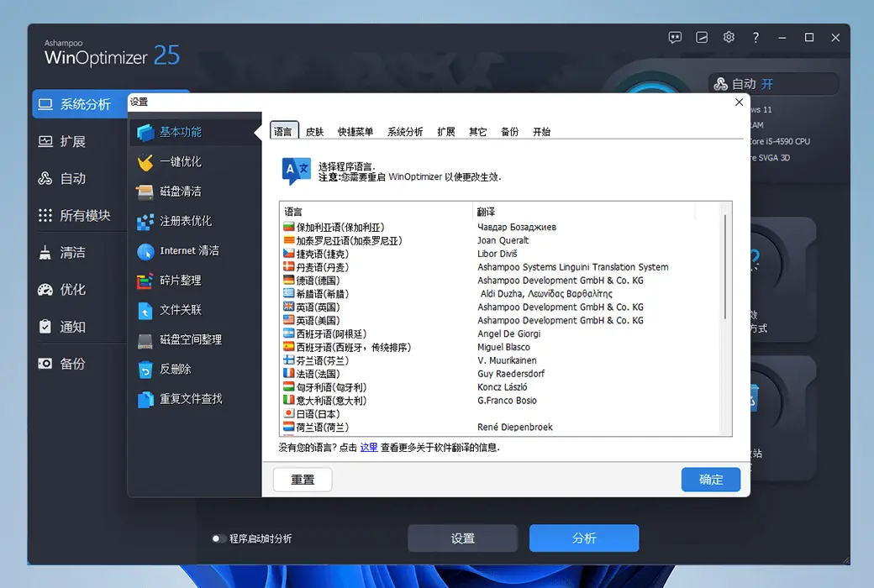Switch to the 备份 settings tab
The height and width of the screenshot is (588, 874).
click(509, 132)
